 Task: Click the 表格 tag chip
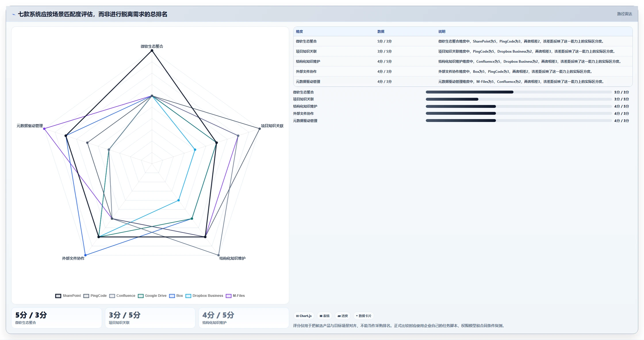tap(325, 316)
